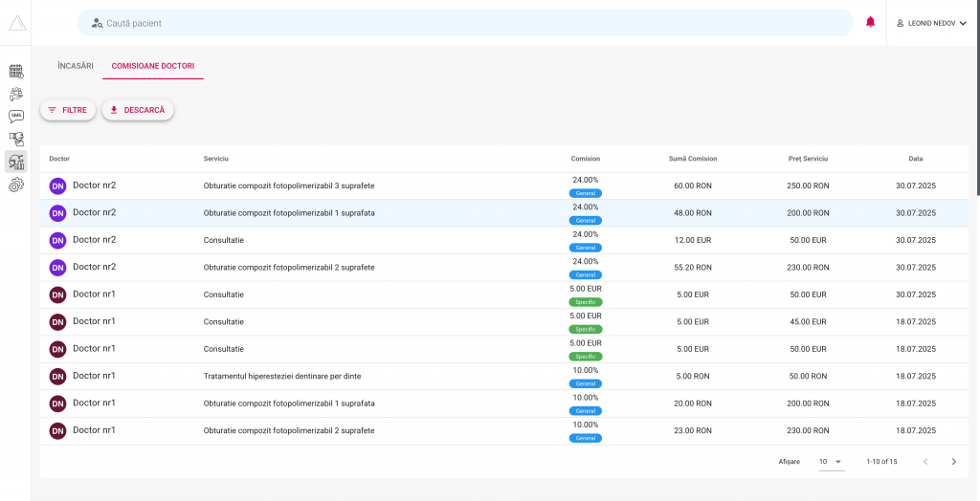Select the COMISIOANE DOCTORI tab

153,67
